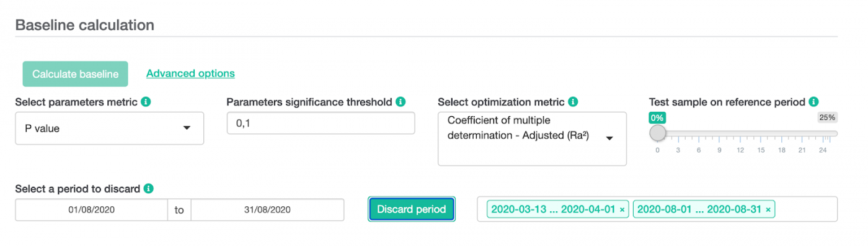Viewport: 868px width, 246px height.
Task: Click the significance threshold field showing 0,1
Action: [x=321, y=123]
